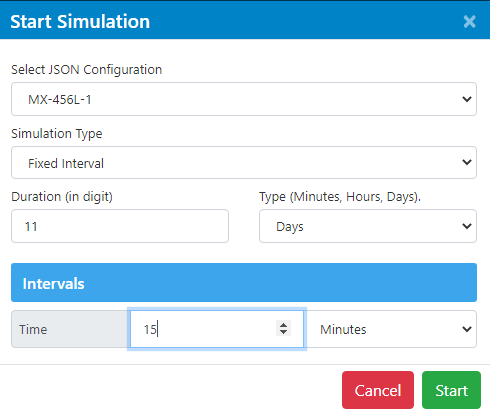
Task: Increase interval time with the up arrow
Action: (283, 325)
